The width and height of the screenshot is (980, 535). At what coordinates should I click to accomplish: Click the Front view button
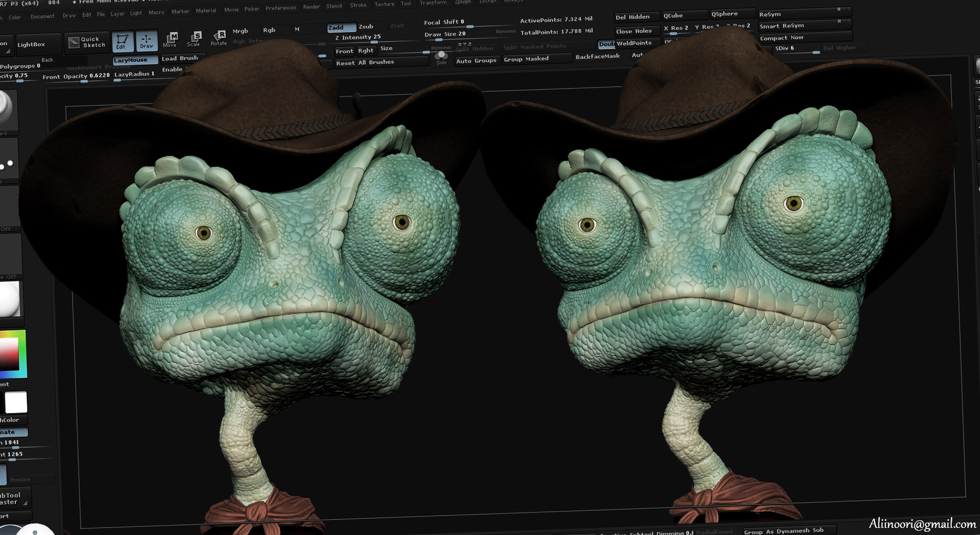click(344, 51)
